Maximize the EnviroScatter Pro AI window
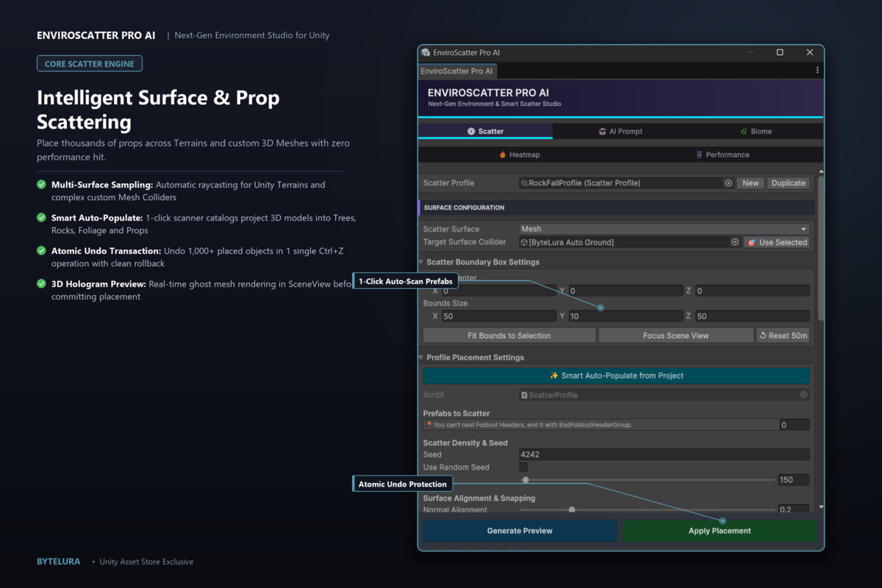 pyautogui.click(x=780, y=52)
